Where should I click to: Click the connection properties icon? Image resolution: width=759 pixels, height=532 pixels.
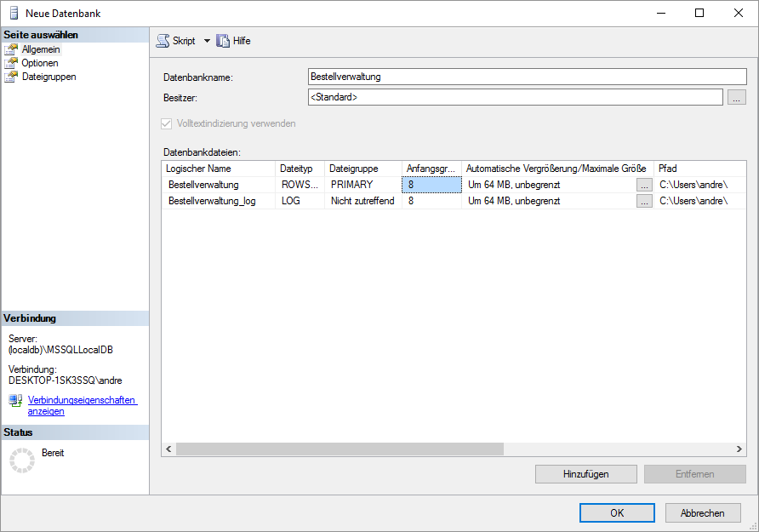pyautogui.click(x=15, y=401)
